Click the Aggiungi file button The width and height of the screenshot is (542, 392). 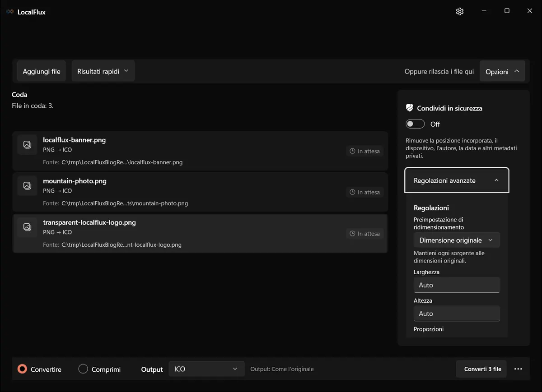point(42,71)
